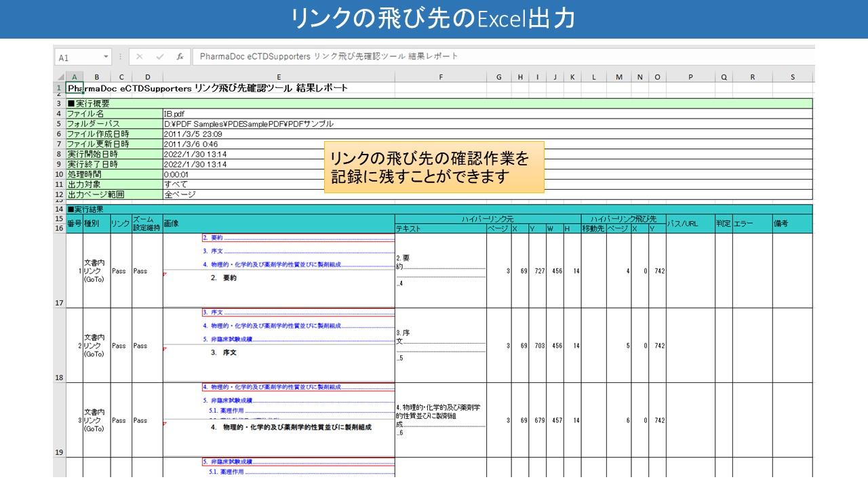The image size is (868, 488).
Task: Click the 移動先 sub-header cell
Action: pyautogui.click(x=593, y=228)
